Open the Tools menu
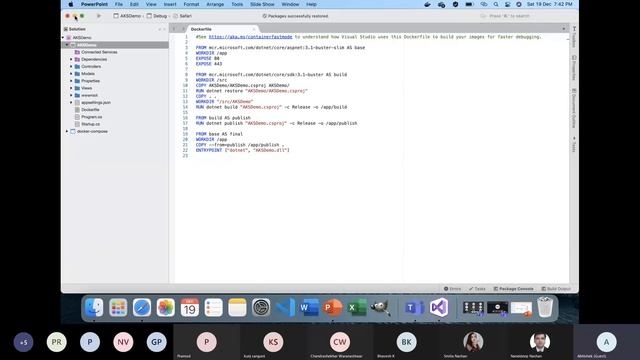The width and height of the screenshot is (640, 360). [x=237, y=4]
